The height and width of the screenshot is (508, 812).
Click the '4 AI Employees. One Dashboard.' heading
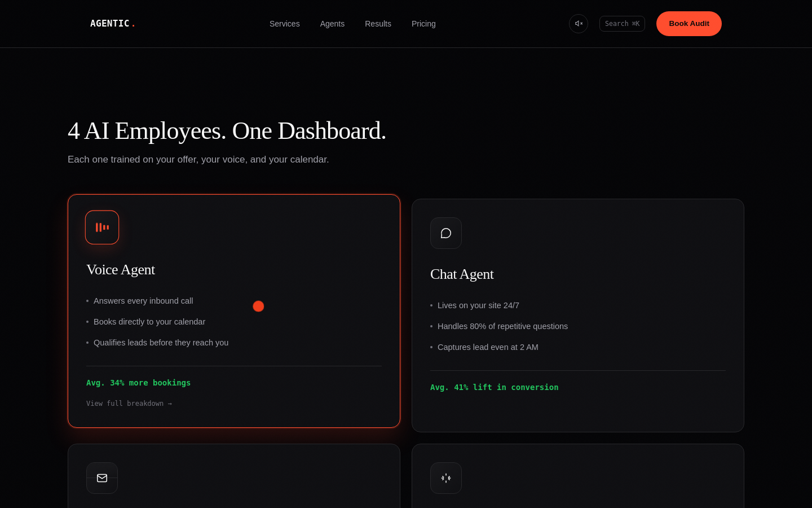click(x=227, y=131)
